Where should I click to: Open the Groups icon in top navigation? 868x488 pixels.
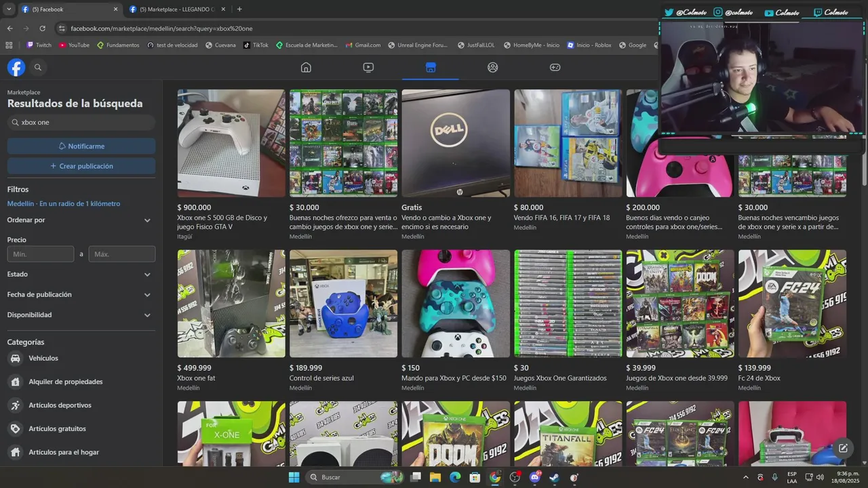pos(492,67)
